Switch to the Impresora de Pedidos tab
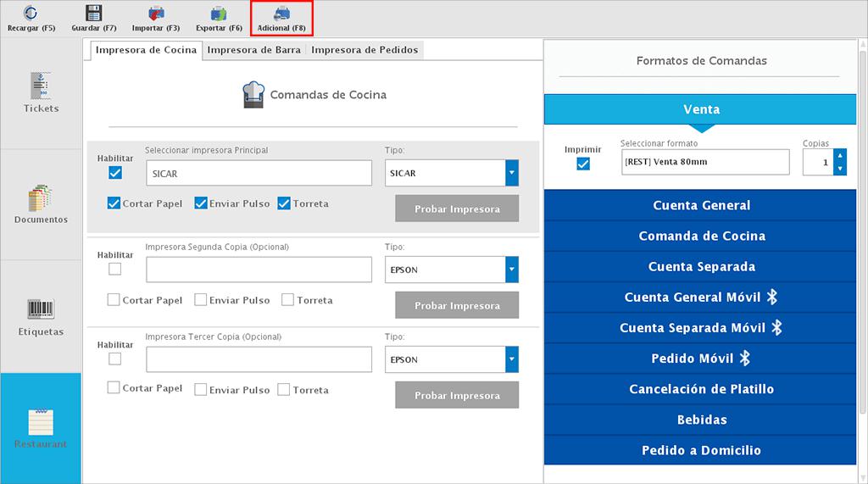868x484 pixels. [364, 50]
